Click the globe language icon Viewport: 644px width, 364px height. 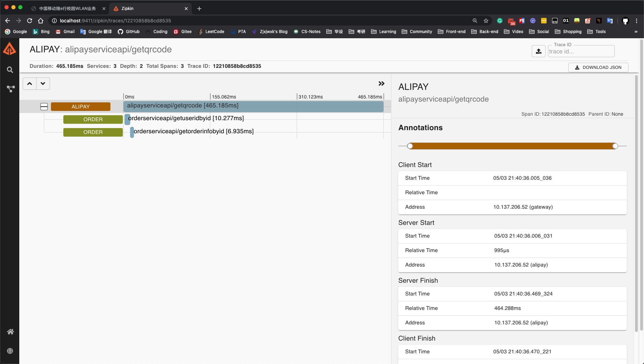pos(10,351)
